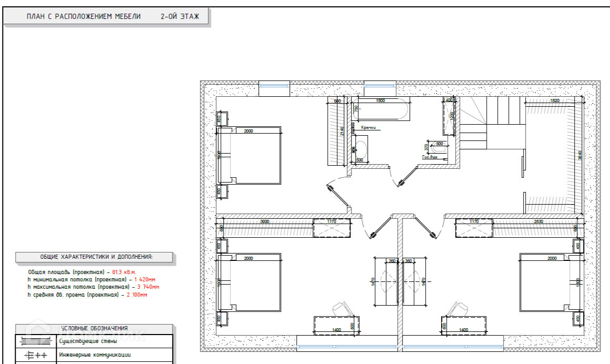Click the total area value '81.3 кв.м.'
The height and width of the screenshot is (364, 610).
pyautogui.click(x=124, y=272)
